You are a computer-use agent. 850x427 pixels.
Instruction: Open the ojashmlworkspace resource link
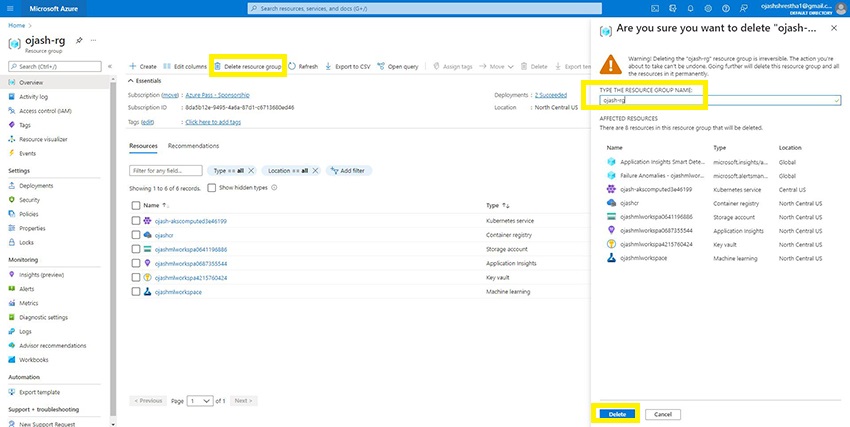tap(178, 292)
